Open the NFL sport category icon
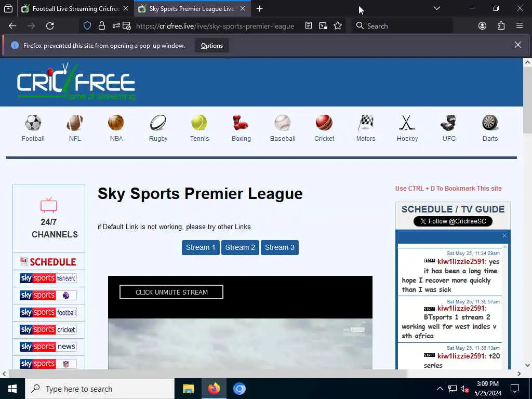532x399 pixels. [x=75, y=123]
